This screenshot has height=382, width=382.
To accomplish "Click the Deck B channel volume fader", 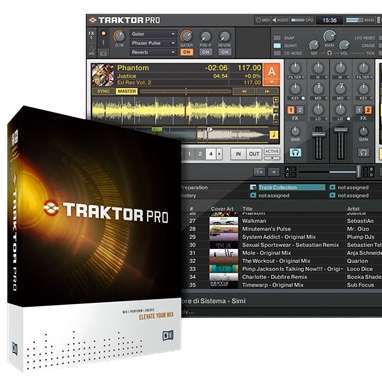I will 340,129.
